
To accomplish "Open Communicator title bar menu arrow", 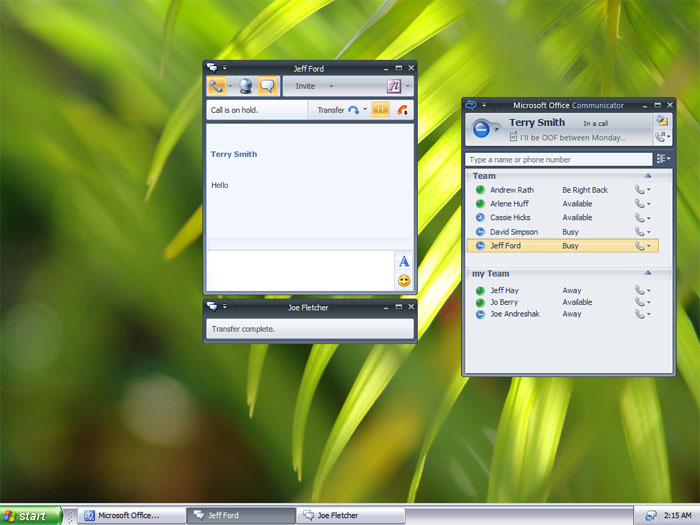I will click(484, 105).
